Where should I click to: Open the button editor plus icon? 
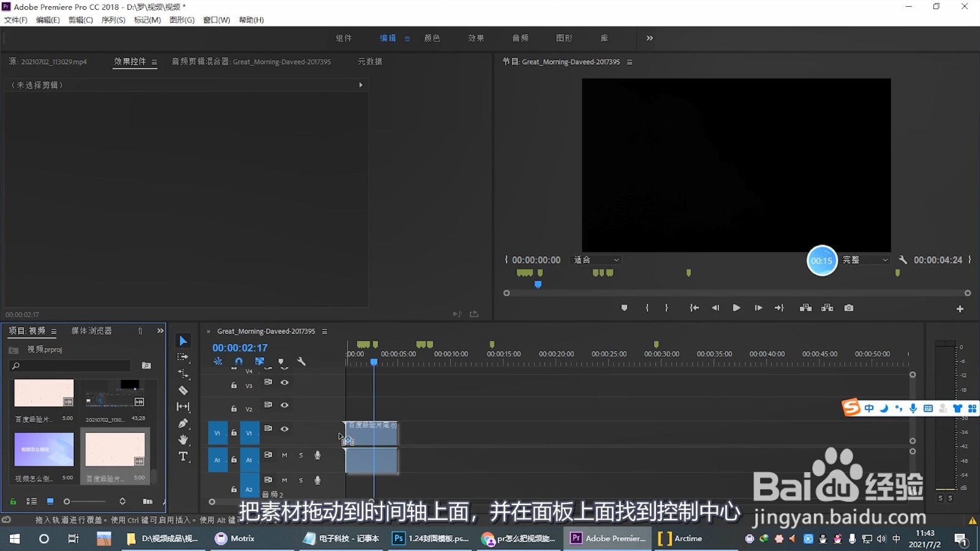[960, 309]
